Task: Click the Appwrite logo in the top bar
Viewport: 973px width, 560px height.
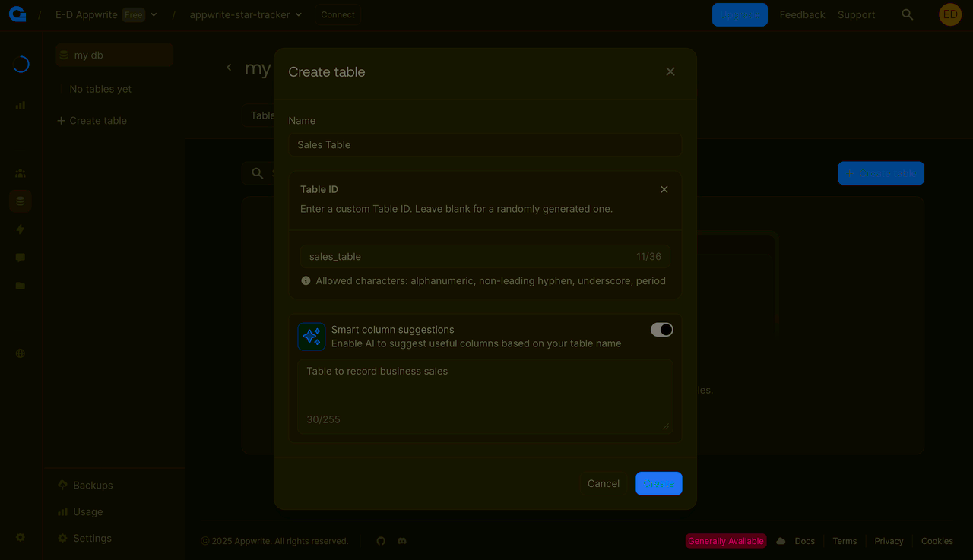Action: click(x=17, y=14)
